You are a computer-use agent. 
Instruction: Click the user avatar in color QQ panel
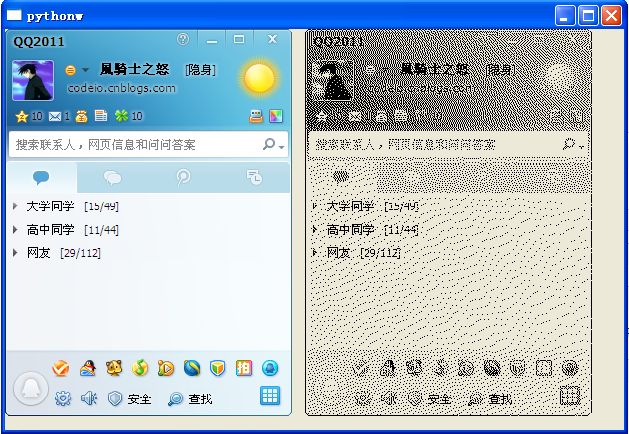(33, 80)
